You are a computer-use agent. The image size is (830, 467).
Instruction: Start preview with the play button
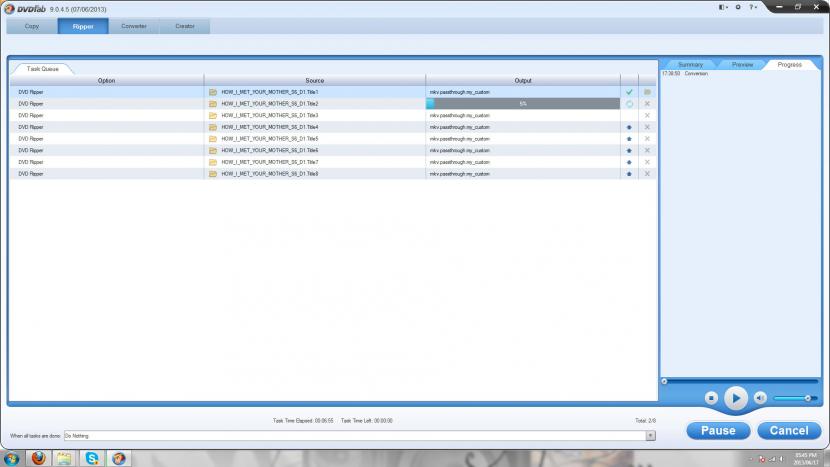point(735,398)
